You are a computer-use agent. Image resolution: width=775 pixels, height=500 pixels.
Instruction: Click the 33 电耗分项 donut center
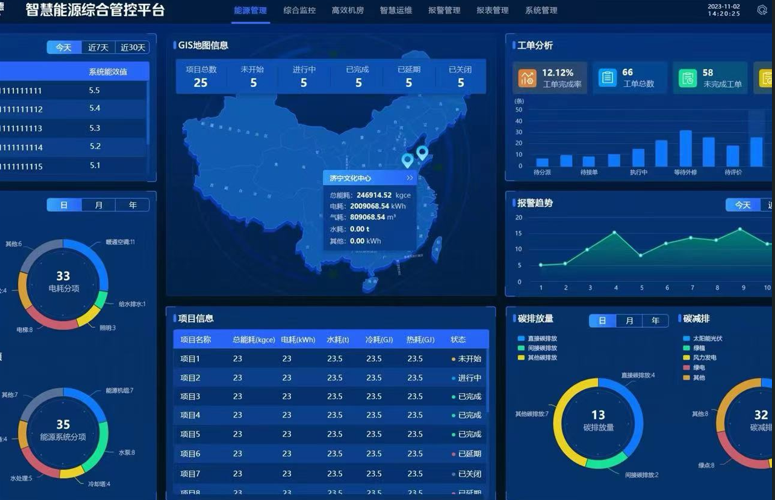(x=63, y=282)
